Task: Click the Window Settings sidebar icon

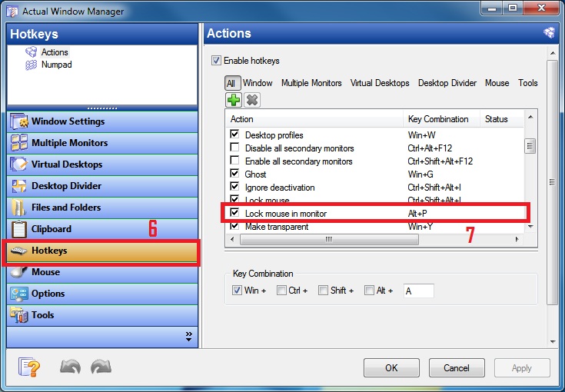Action: (18, 121)
